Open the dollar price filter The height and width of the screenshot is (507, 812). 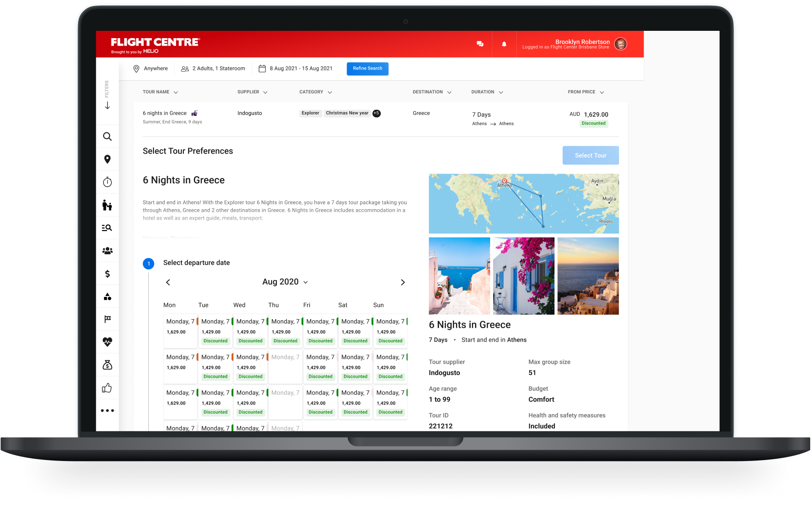pos(107,274)
